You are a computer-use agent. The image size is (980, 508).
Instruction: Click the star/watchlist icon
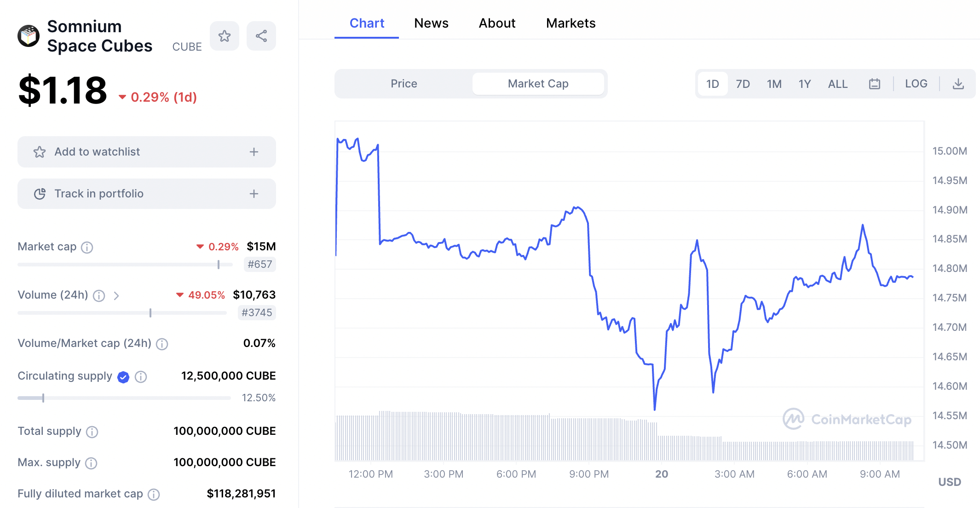tap(225, 35)
